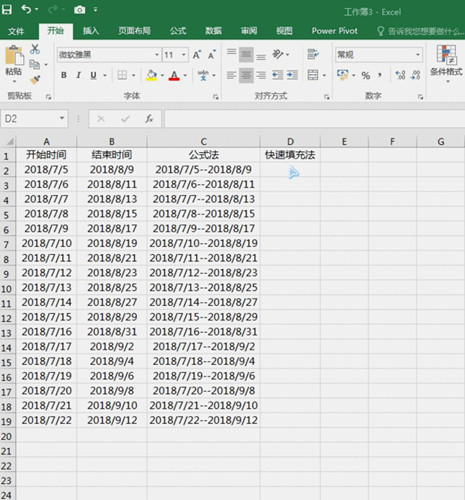Open underline style dropdown arrow

(105, 75)
